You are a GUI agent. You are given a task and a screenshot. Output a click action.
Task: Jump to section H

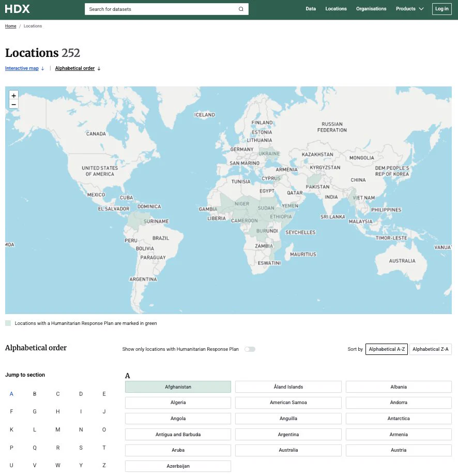(57, 411)
